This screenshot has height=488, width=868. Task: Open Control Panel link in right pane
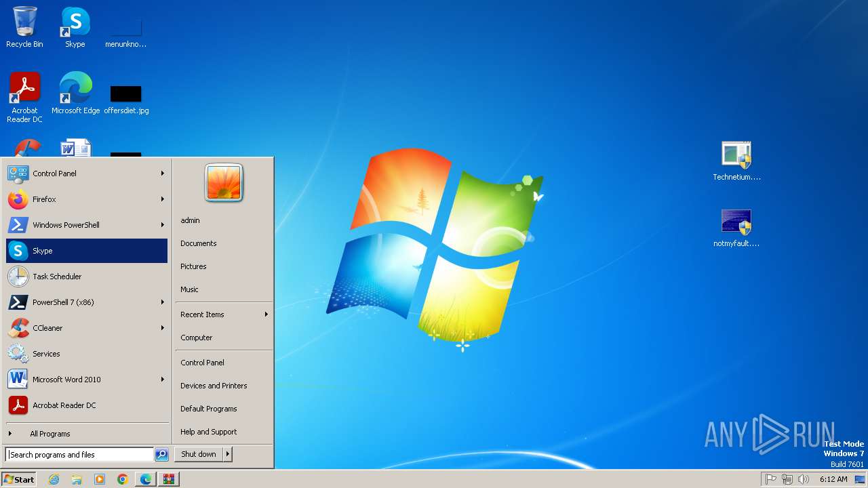point(224,363)
